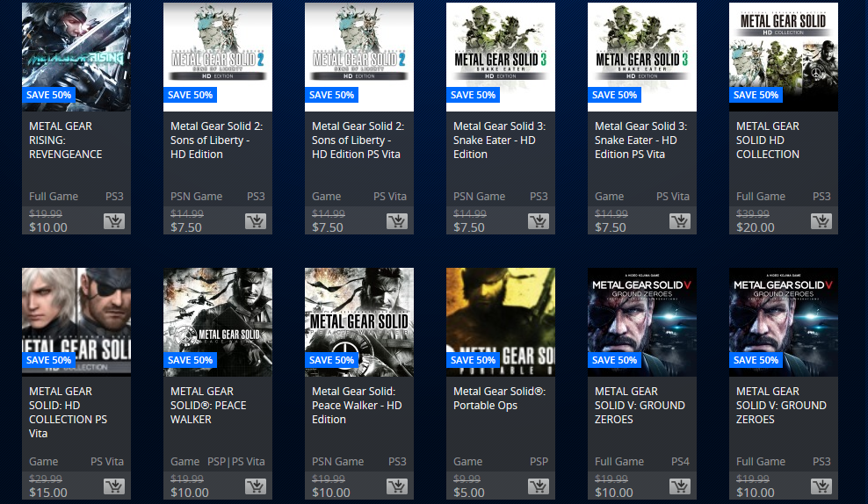Open METAL GEAR RISING: REVENGEANCE title link
Screen dimensions: 868x504
tap(65, 140)
